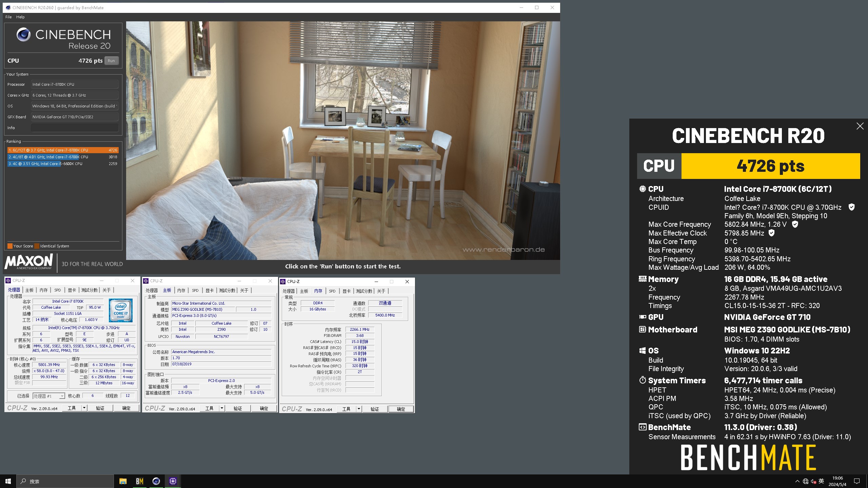Screen dimensions: 868x488
Task: Close the third CPU-Z window
Action: (x=407, y=282)
